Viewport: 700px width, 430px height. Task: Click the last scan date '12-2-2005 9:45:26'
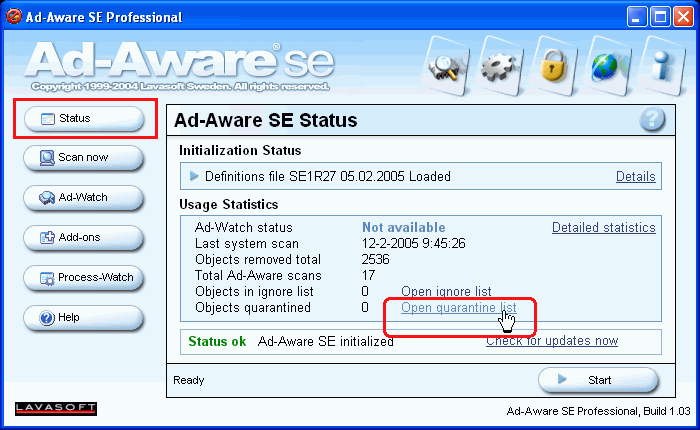click(413, 243)
